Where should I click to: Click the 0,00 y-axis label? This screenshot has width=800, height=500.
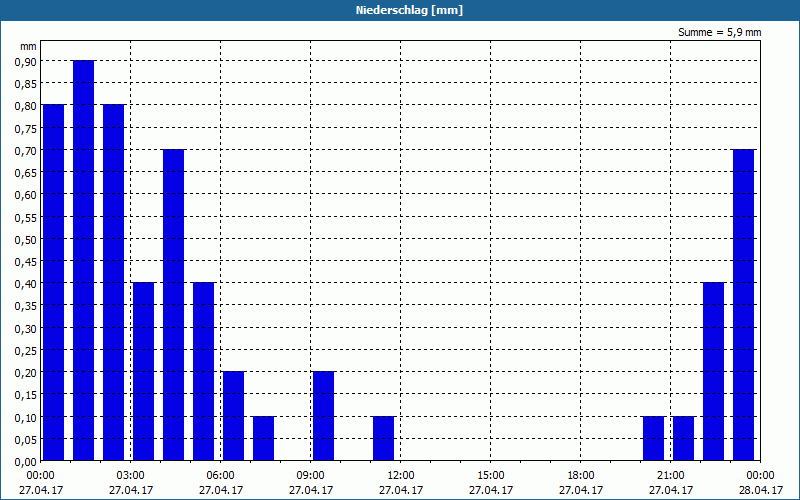pyautogui.click(x=25, y=462)
